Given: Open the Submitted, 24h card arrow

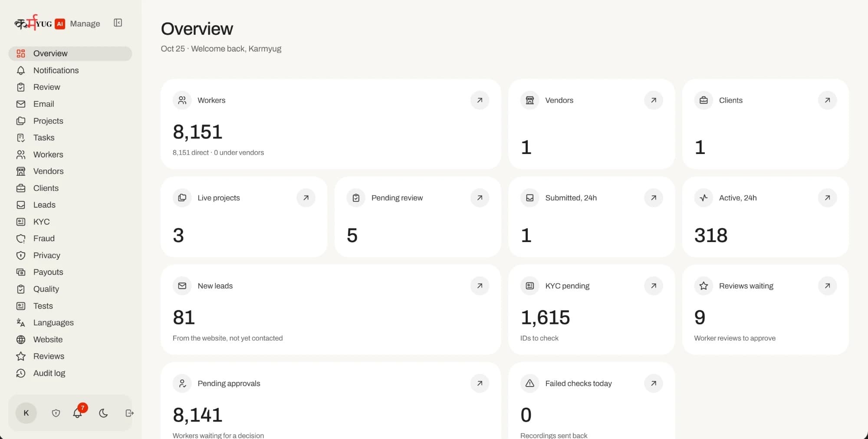Looking at the screenshot, I should click(x=654, y=198).
